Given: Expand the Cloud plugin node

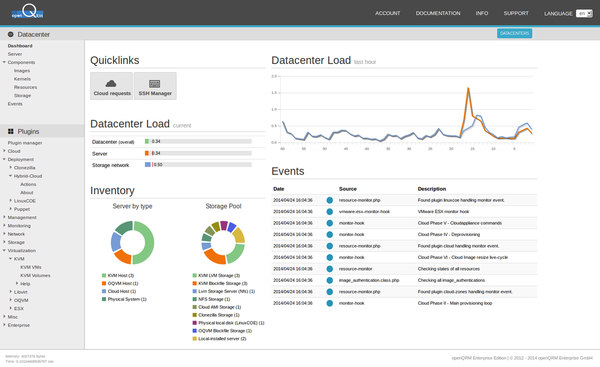Looking at the screenshot, I should click(x=4, y=151).
